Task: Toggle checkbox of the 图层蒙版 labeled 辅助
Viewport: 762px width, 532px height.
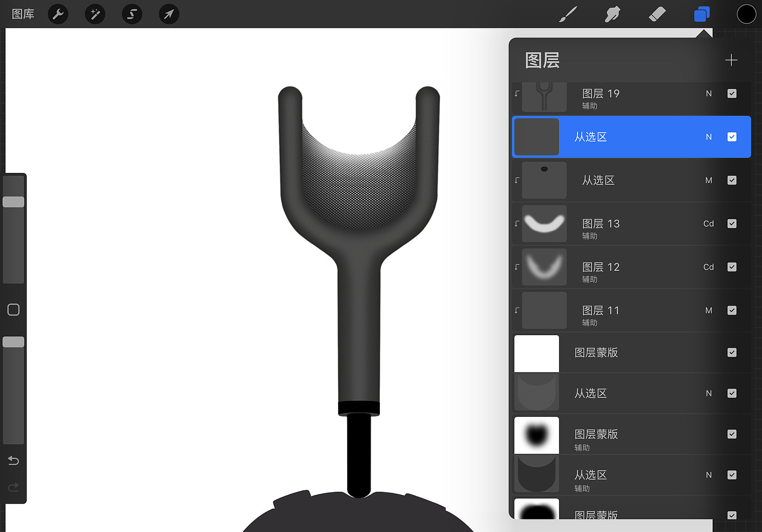Action: click(x=732, y=434)
